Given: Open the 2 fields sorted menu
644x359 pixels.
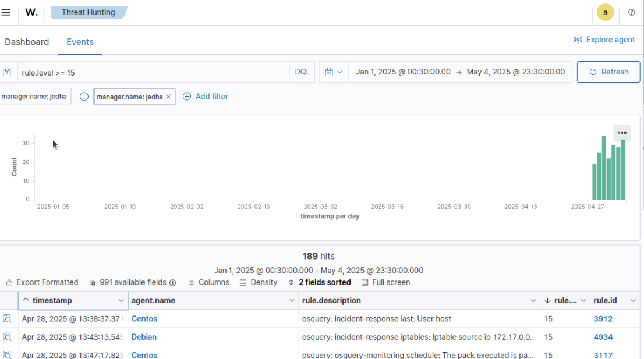Looking at the screenshot, I should pyautogui.click(x=320, y=282).
